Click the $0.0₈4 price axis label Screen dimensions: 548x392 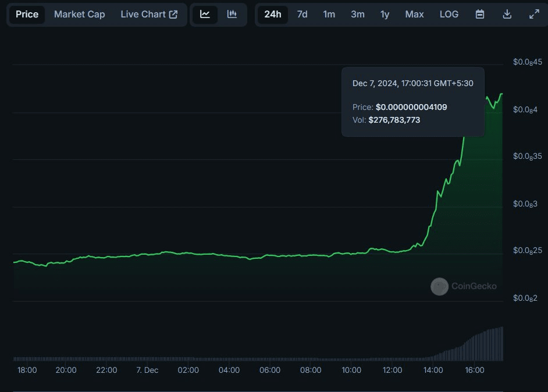[525, 110]
